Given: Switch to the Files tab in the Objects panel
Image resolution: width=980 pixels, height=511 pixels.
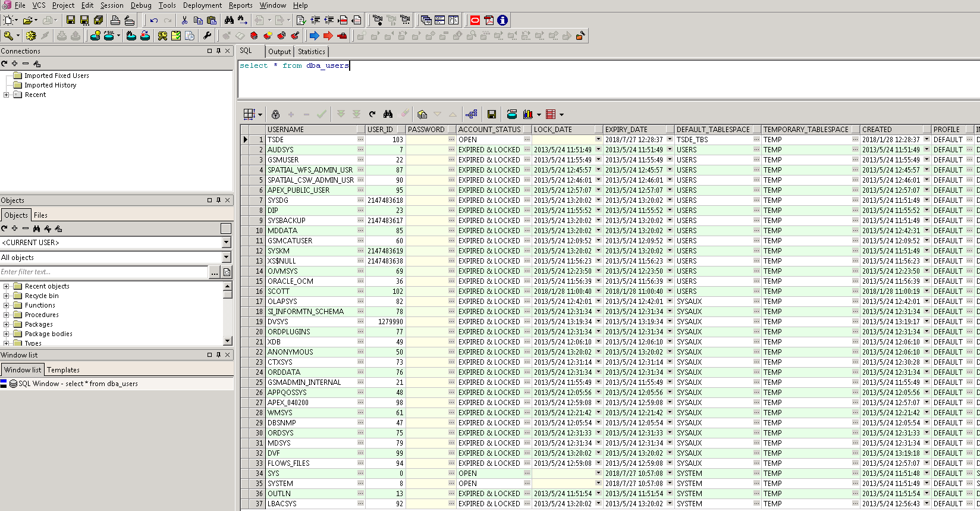Looking at the screenshot, I should pos(40,215).
